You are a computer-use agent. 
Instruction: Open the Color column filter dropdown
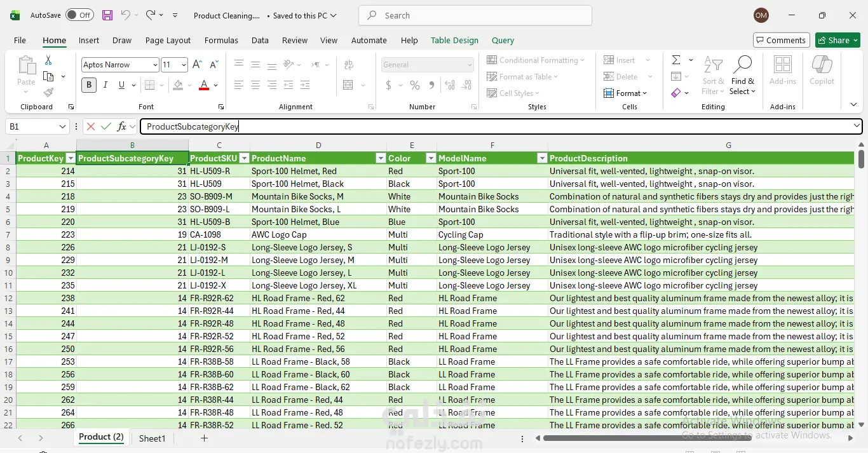tap(430, 158)
